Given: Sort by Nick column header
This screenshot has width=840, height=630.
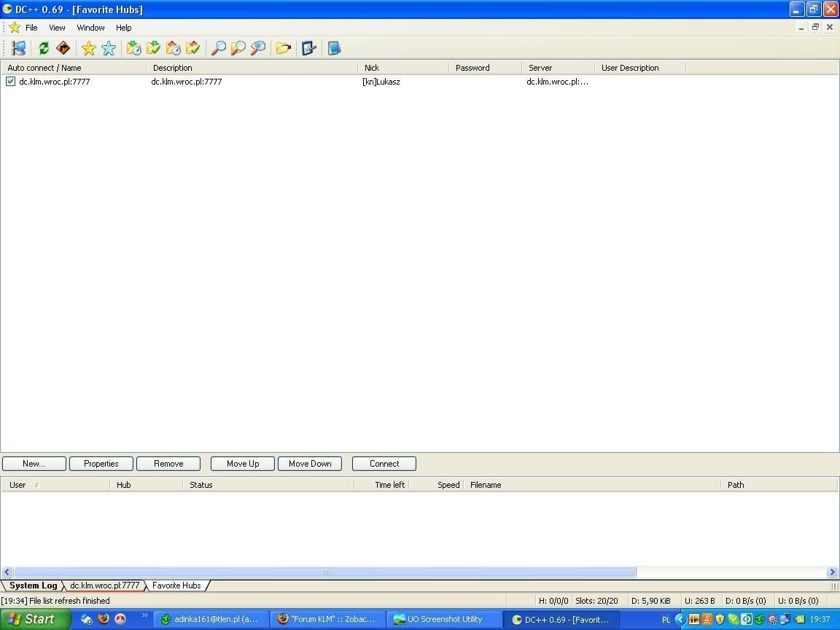Looking at the screenshot, I should point(402,68).
